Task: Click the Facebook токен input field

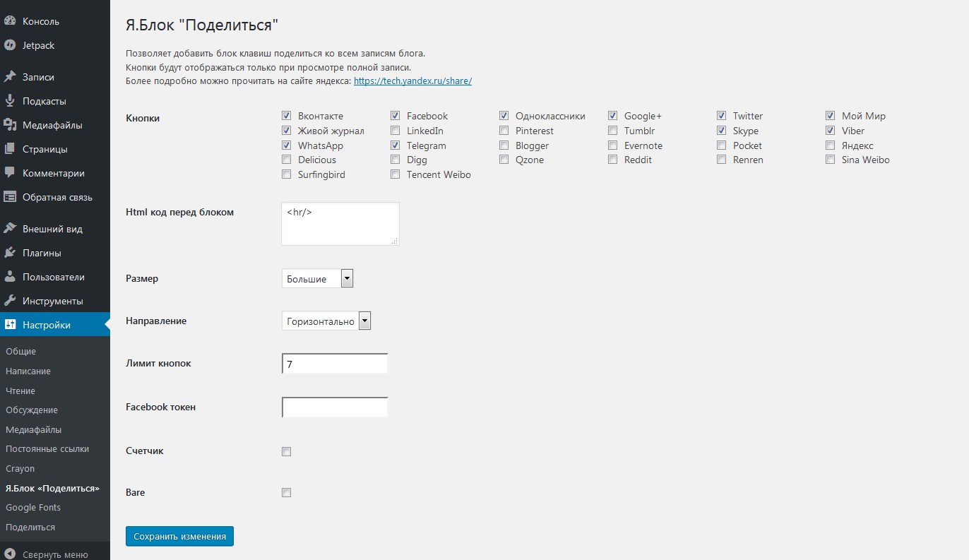Action: pos(335,407)
